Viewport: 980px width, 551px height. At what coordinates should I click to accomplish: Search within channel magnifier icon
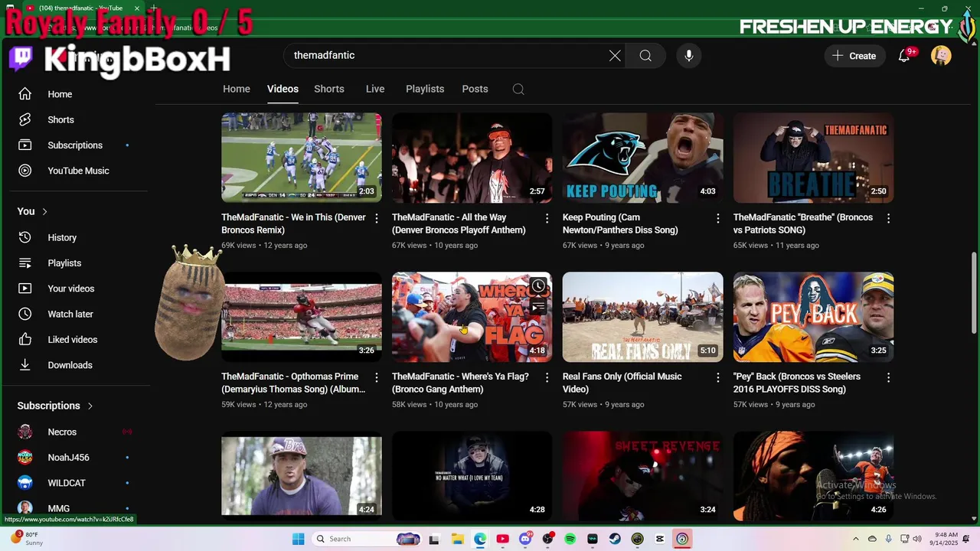pyautogui.click(x=518, y=89)
